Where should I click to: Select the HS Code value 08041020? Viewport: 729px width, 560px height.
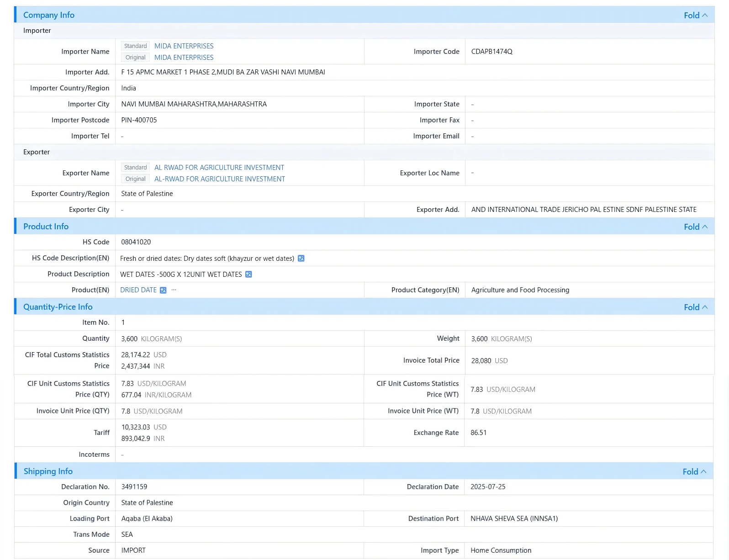(x=136, y=242)
